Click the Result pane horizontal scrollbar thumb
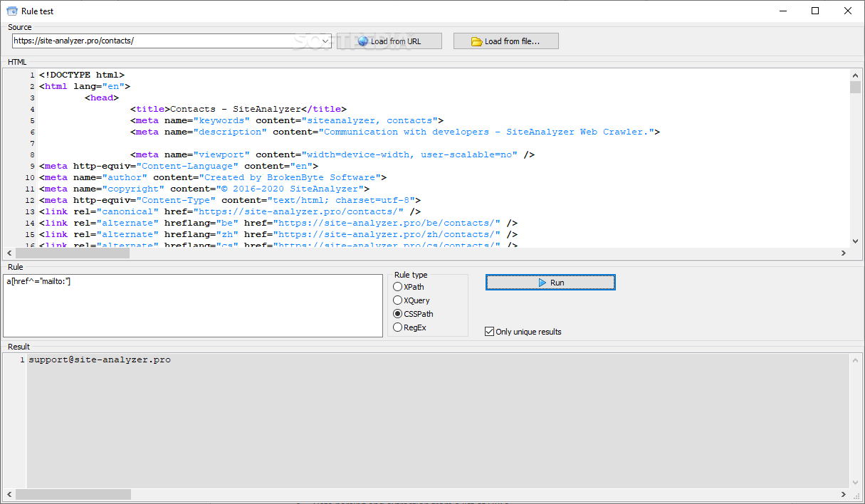This screenshot has height=504, width=865. pos(73,494)
